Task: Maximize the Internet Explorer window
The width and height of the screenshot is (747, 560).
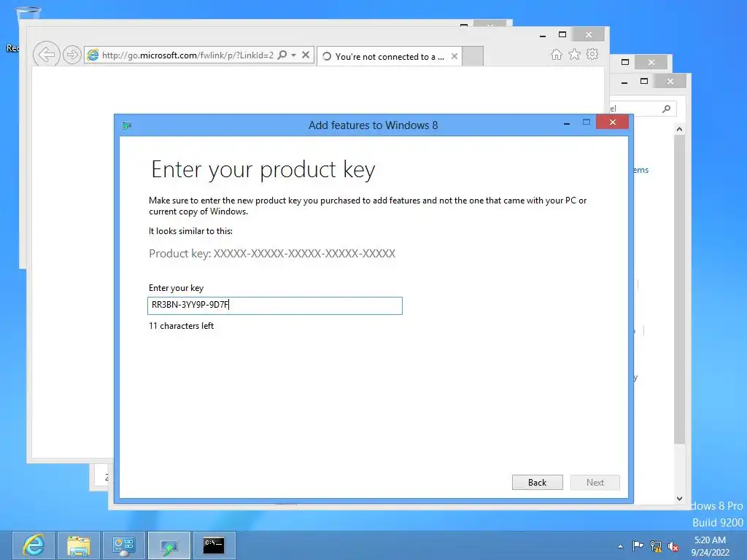Action: click(562, 34)
